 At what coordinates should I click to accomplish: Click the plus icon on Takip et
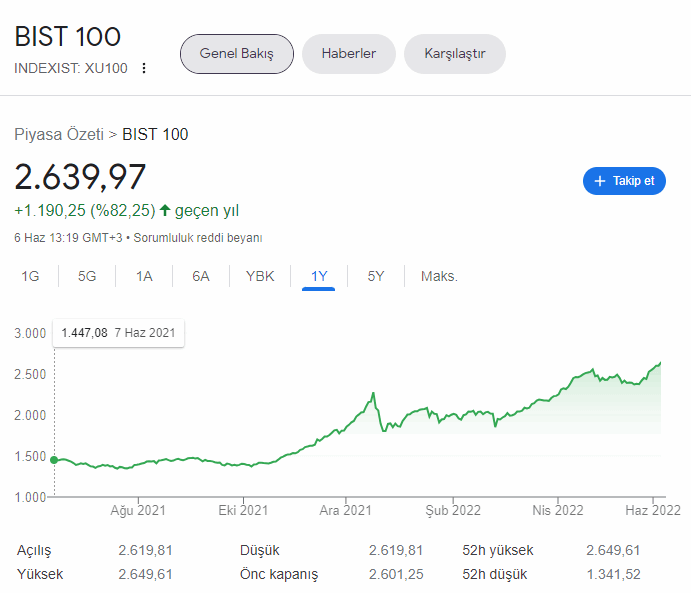[599, 181]
